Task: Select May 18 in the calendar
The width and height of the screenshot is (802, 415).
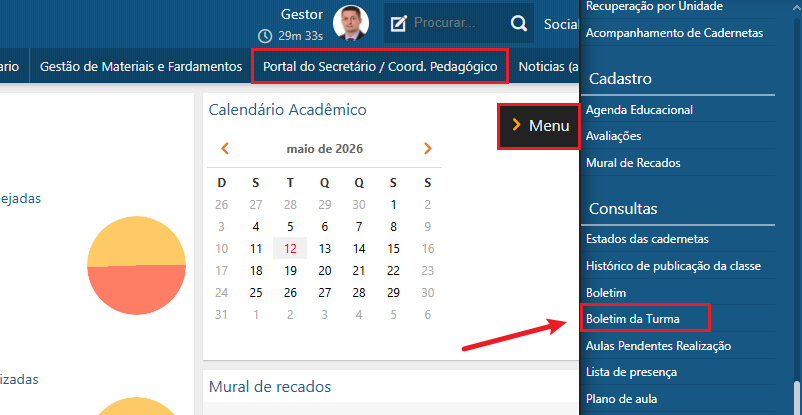Action: [256, 271]
